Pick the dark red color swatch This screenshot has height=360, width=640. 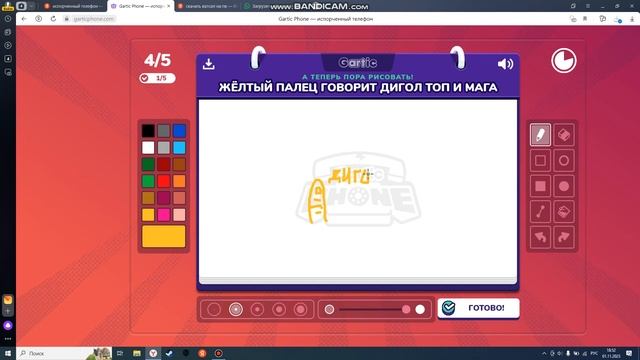(x=164, y=164)
